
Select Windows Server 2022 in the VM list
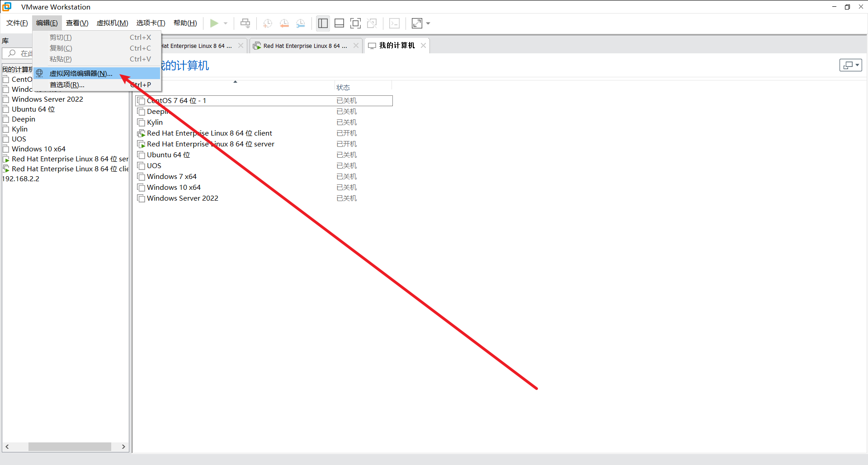coord(182,198)
